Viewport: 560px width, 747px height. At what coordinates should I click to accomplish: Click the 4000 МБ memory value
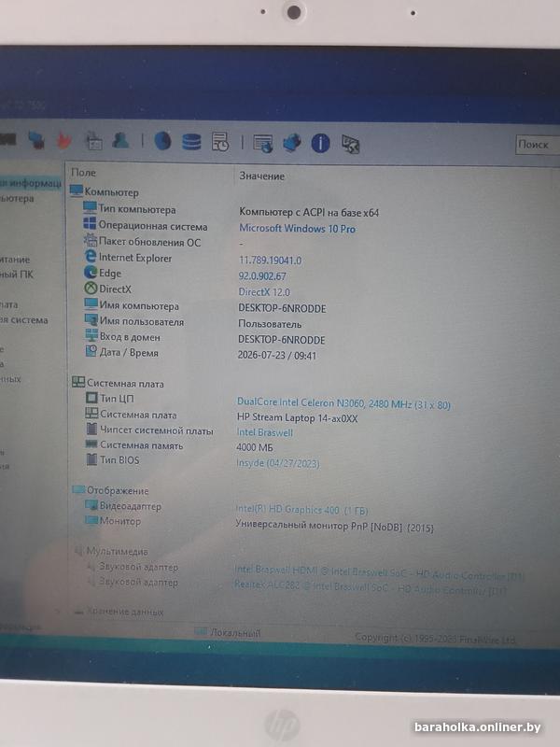click(255, 447)
